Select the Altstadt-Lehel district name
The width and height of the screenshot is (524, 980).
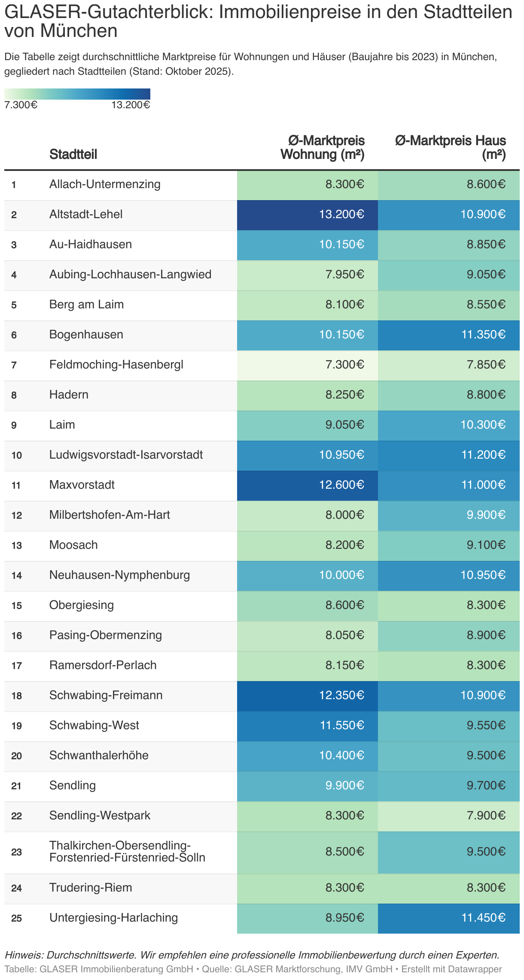click(86, 214)
